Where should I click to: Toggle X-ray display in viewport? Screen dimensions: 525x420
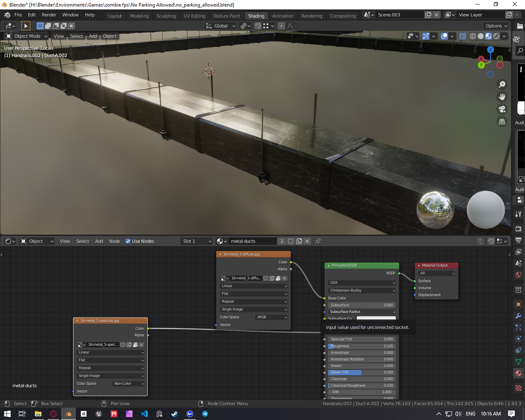[463, 36]
